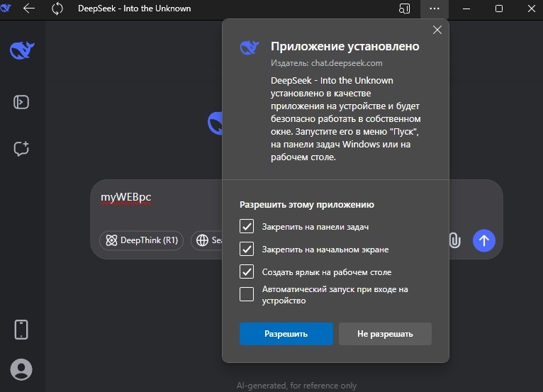
Task: Uncheck create desktop shortcut (Создать ярлык на рабочем столе)
Action: (x=247, y=271)
